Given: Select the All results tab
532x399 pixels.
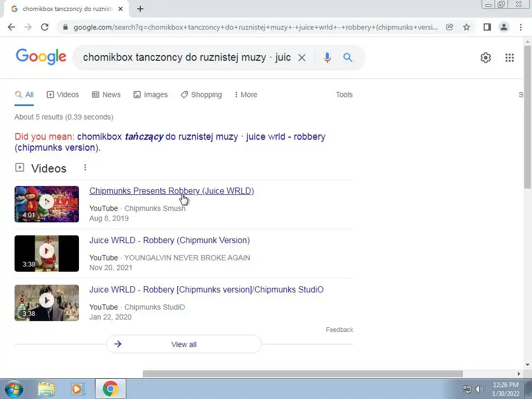Looking at the screenshot, I should click(x=24, y=95).
